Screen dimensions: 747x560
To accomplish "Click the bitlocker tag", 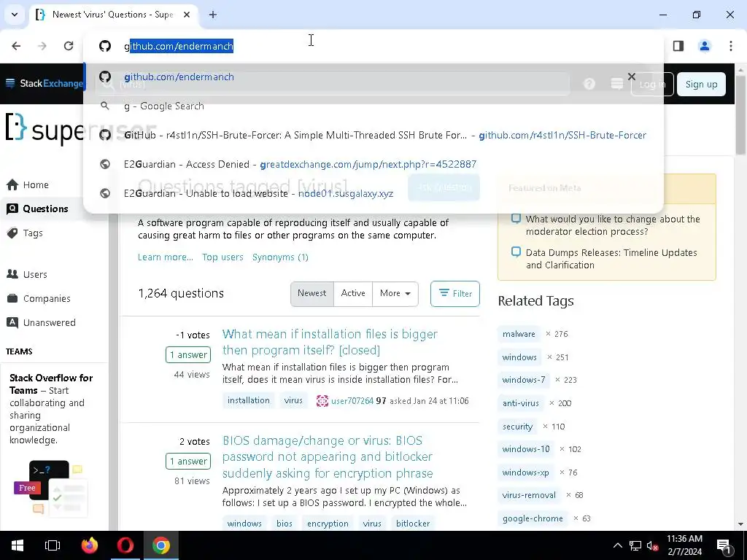I will point(413,524).
